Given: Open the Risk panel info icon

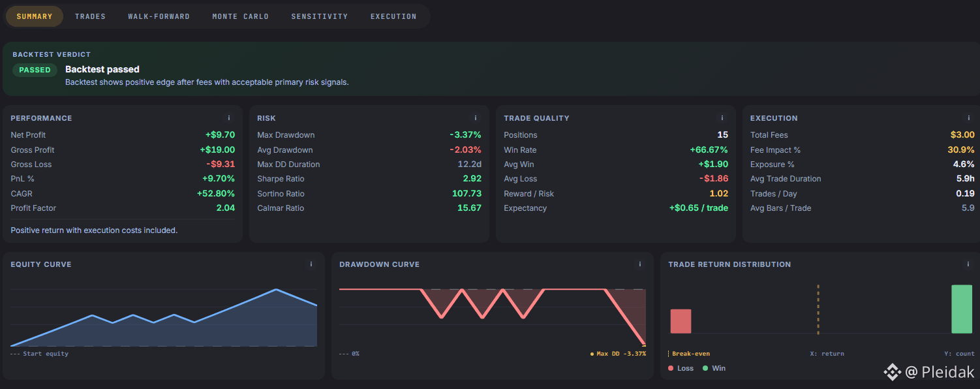Looking at the screenshot, I should coord(476,118).
